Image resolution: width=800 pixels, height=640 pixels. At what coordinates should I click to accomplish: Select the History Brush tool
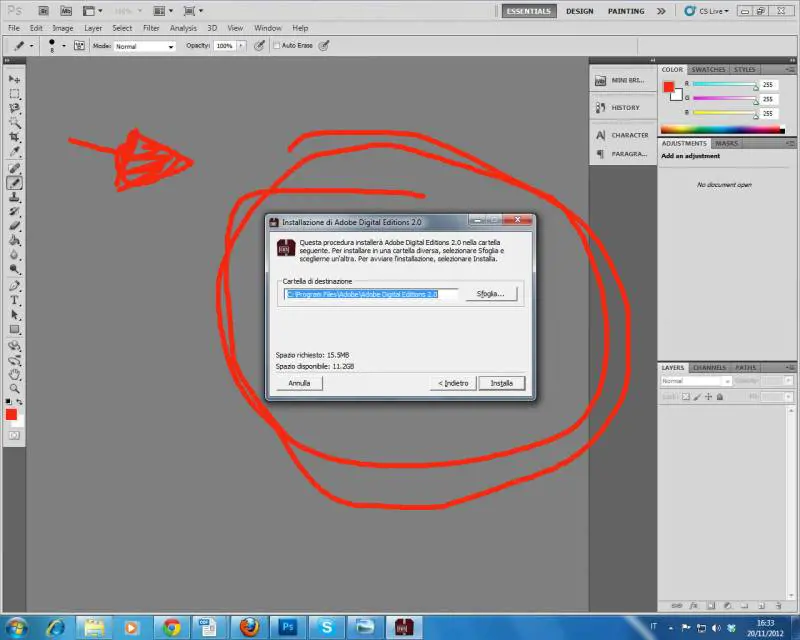[x=14, y=211]
